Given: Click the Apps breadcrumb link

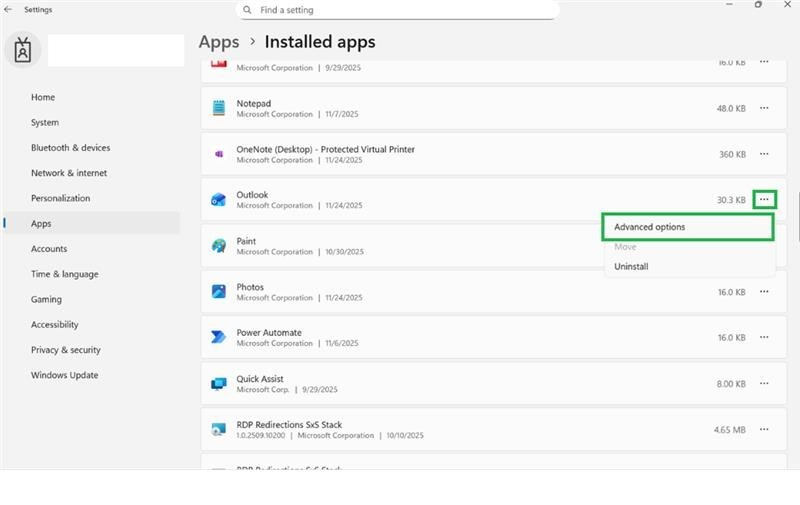Looking at the screenshot, I should [x=219, y=42].
